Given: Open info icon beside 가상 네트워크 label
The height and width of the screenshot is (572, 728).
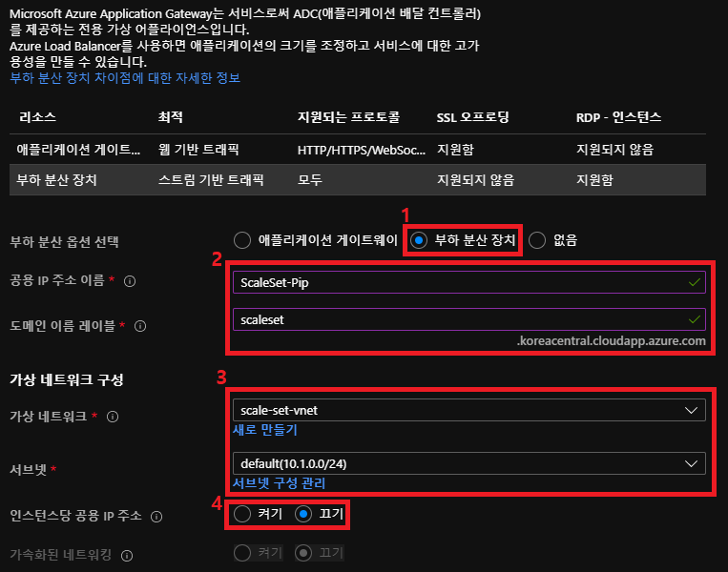Looking at the screenshot, I should (x=113, y=417).
